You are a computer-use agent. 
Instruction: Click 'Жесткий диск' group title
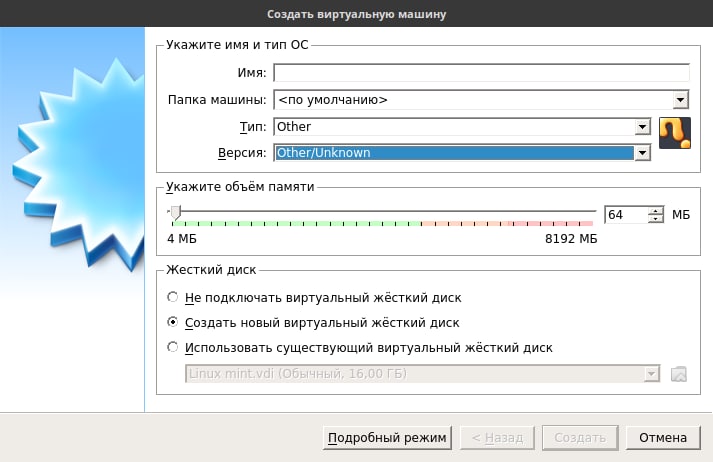click(x=211, y=270)
